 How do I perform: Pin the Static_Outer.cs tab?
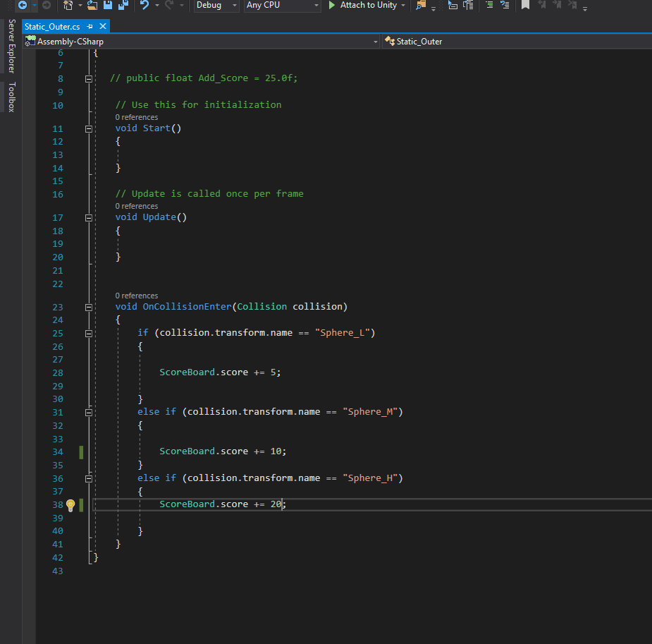[x=90, y=26]
